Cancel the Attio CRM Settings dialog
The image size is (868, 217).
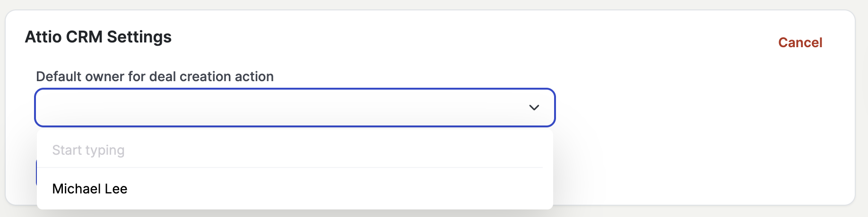(800, 42)
